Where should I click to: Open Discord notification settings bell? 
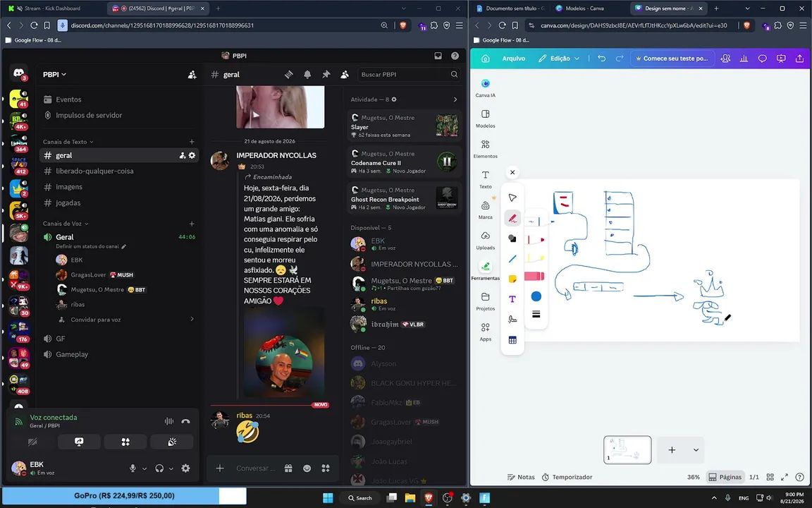307,75
